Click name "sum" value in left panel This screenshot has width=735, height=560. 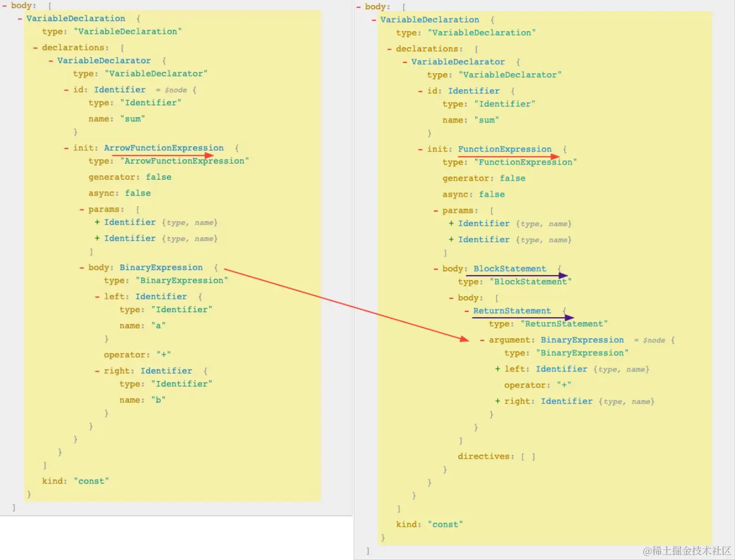pos(132,119)
